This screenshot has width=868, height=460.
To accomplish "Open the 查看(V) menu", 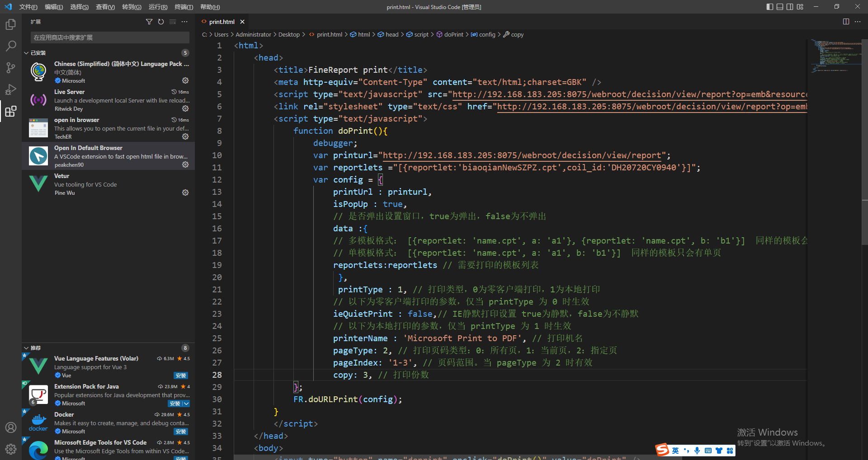I will point(105,7).
